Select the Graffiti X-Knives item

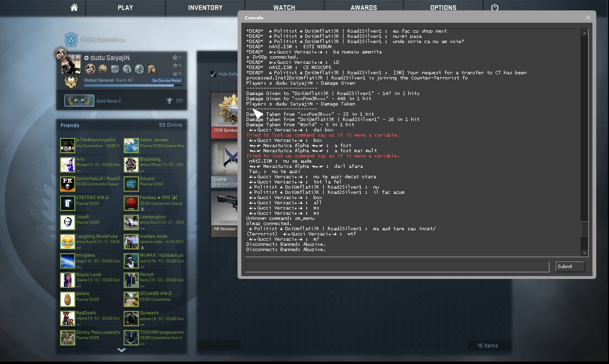coord(225,165)
